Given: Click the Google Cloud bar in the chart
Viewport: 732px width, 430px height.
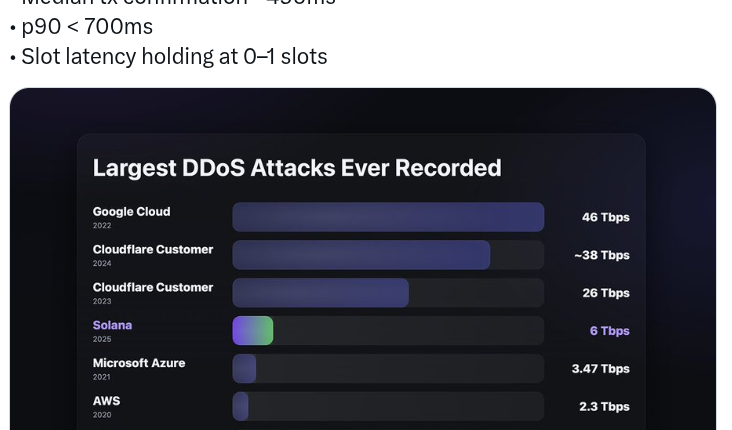Looking at the screenshot, I should (x=388, y=217).
